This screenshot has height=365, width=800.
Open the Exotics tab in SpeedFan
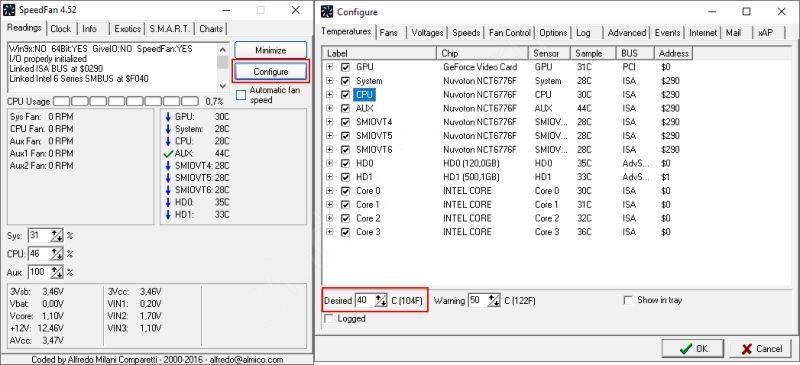(x=127, y=29)
